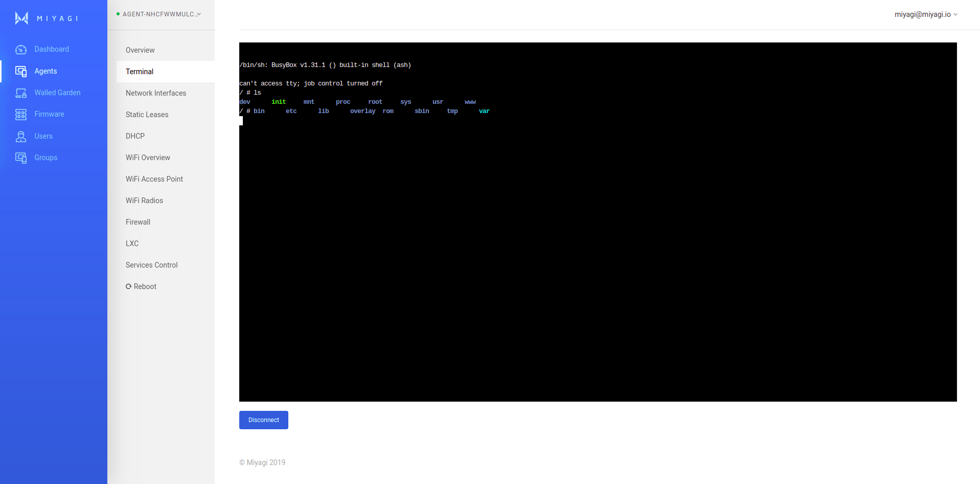Click the Groups sidebar icon
980x484 pixels.
21,158
